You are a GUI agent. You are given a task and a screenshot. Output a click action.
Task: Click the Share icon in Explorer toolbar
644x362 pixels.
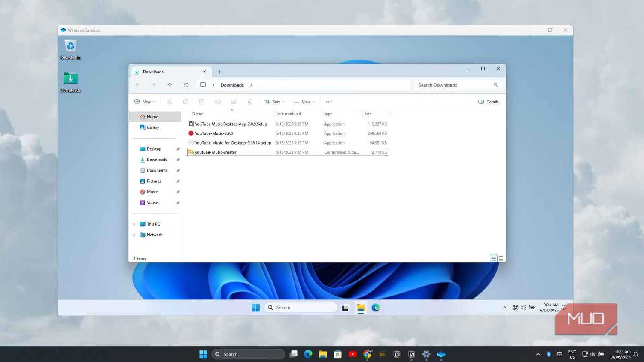(x=234, y=102)
